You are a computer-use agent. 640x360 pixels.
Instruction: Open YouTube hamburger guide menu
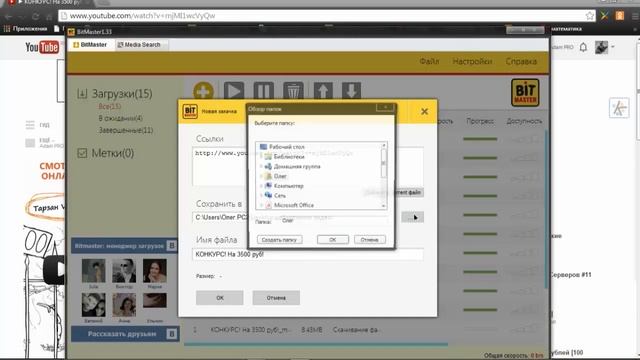30,125
